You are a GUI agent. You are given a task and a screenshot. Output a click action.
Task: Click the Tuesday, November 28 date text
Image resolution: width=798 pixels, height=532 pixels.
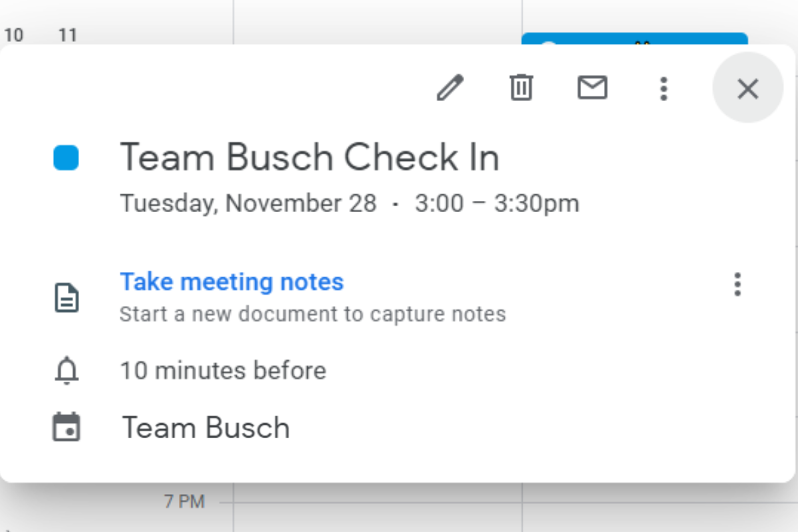(x=248, y=203)
